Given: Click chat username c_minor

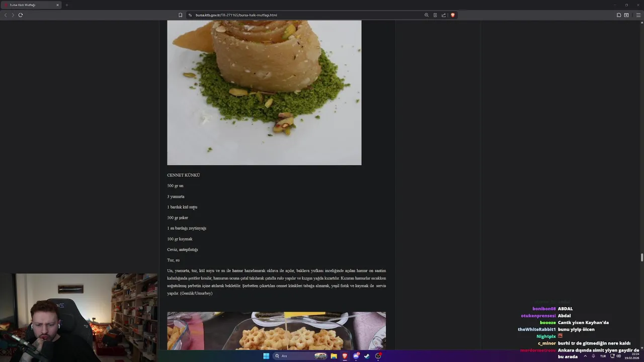Looking at the screenshot, I should (547, 343).
